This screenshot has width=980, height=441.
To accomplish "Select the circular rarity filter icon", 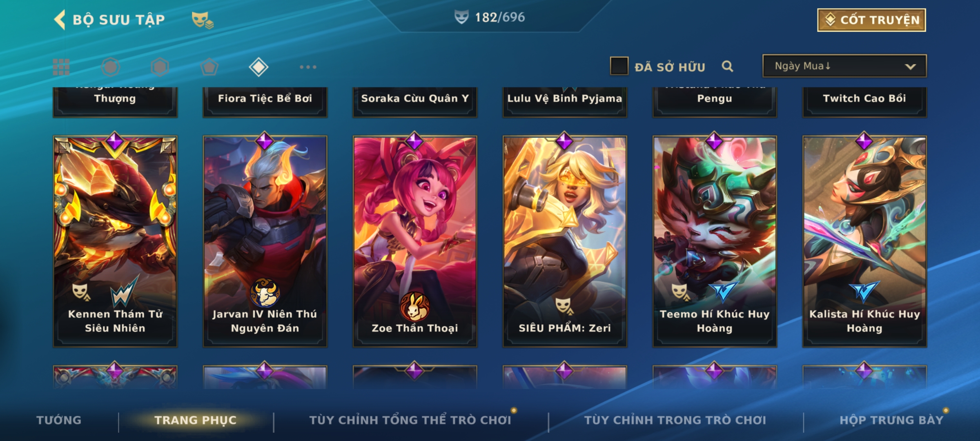I will click(x=111, y=67).
